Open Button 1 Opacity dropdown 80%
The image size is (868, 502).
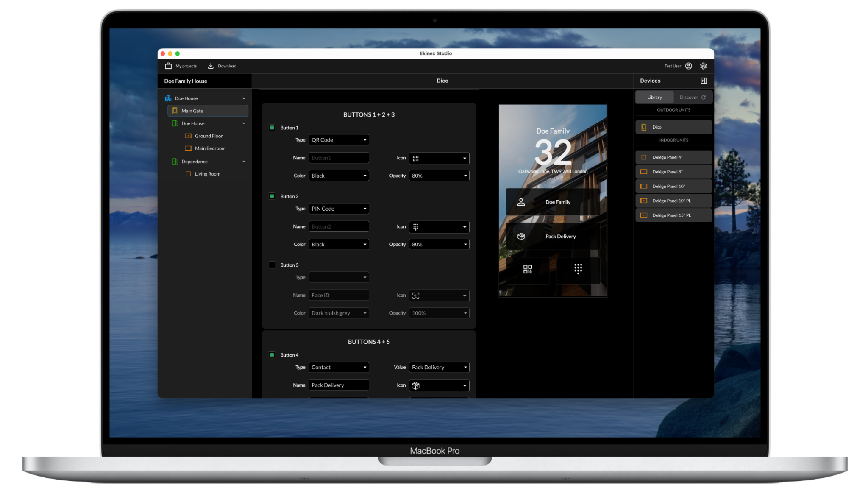tap(439, 176)
